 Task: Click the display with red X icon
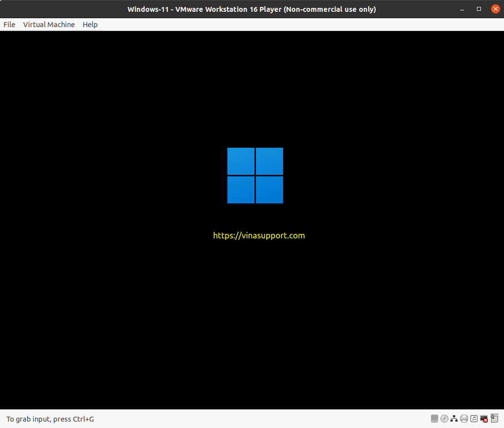coord(484,419)
